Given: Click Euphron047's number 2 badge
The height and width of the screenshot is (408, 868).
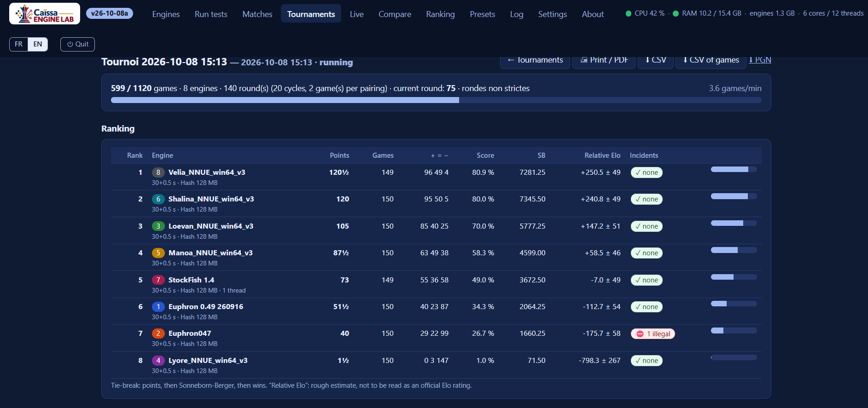Looking at the screenshot, I should coord(158,333).
